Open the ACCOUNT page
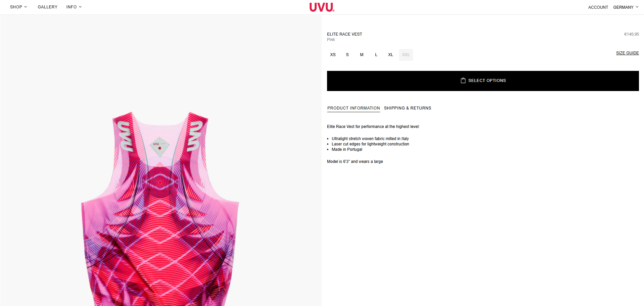 (x=598, y=7)
